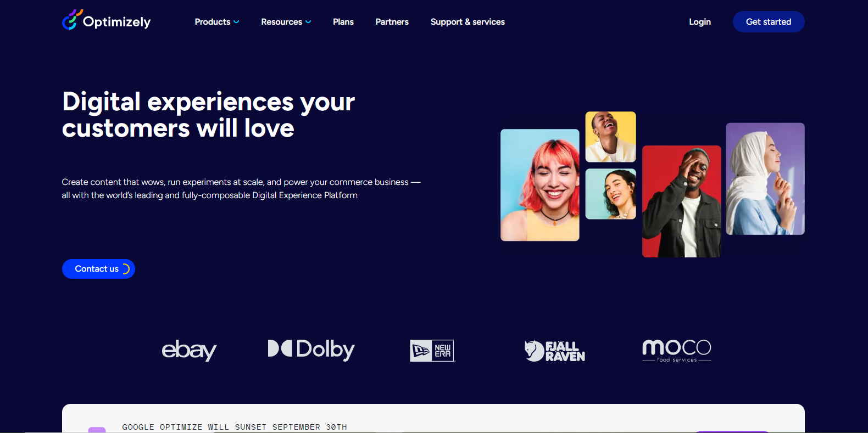868x433 pixels.
Task: Expand the Resources dropdown menu
Action: point(286,22)
